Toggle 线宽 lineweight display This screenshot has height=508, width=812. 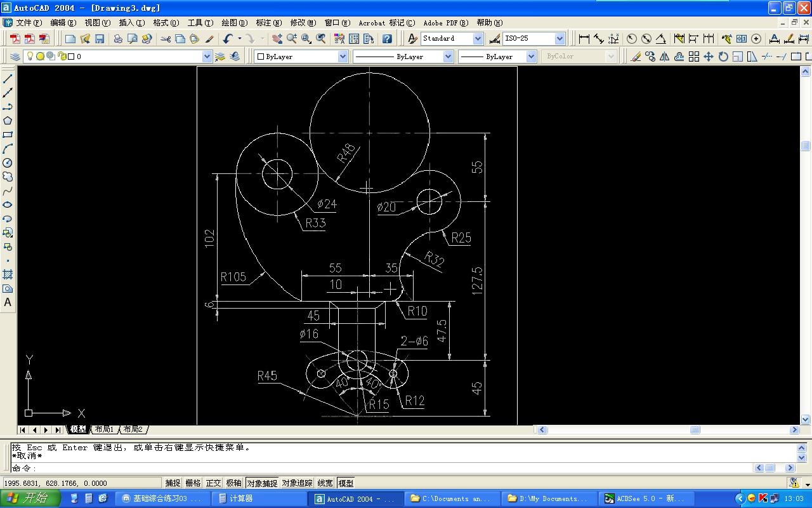pos(325,483)
